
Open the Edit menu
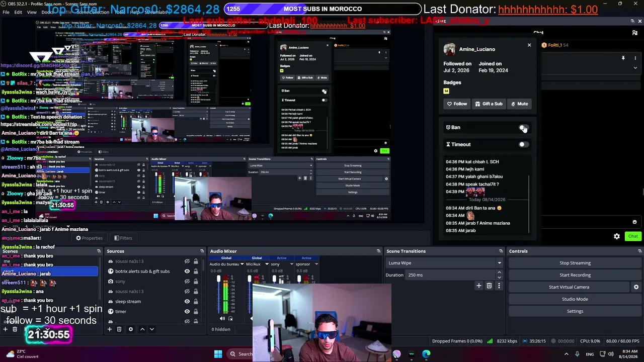click(18, 12)
